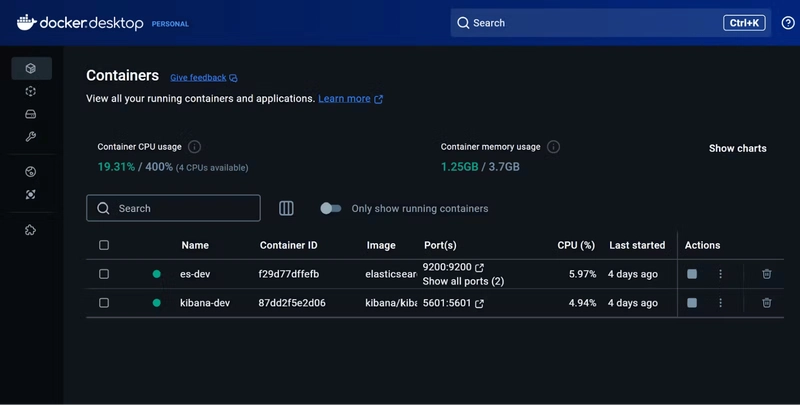Open the more options menu for es-dev
800x405 pixels.
[x=720, y=274]
